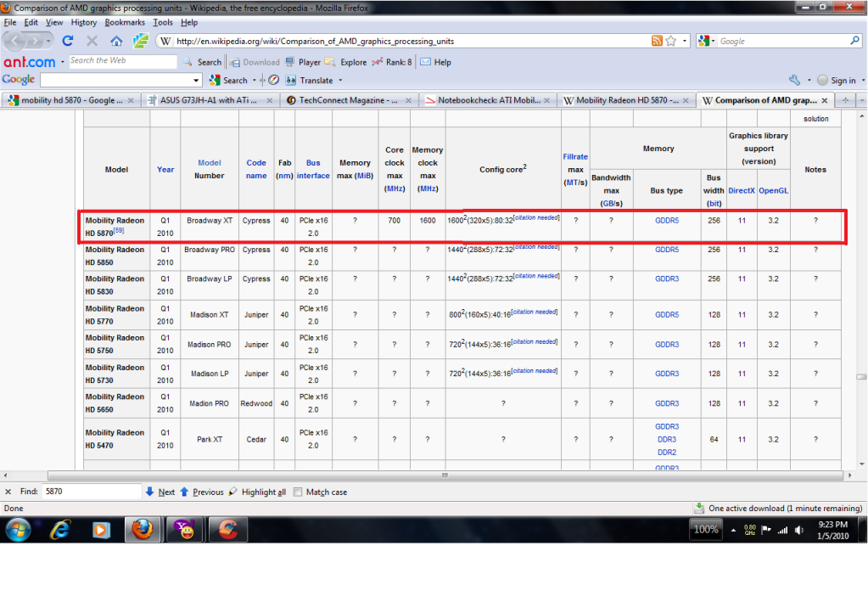Launch Internet Explorer from taskbar

[59, 530]
